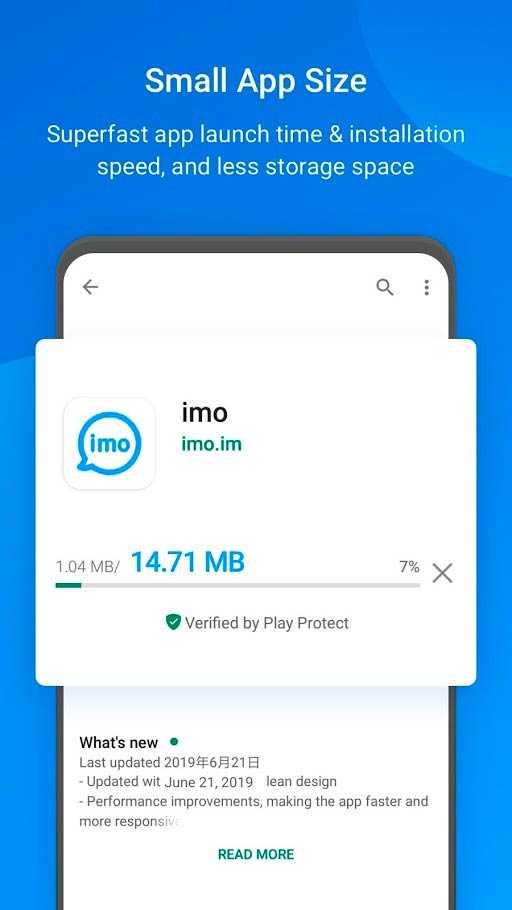This screenshot has width=512, height=910.
Task: Click the June 21, 2019 translation tooltip
Action: coord(208,782)
